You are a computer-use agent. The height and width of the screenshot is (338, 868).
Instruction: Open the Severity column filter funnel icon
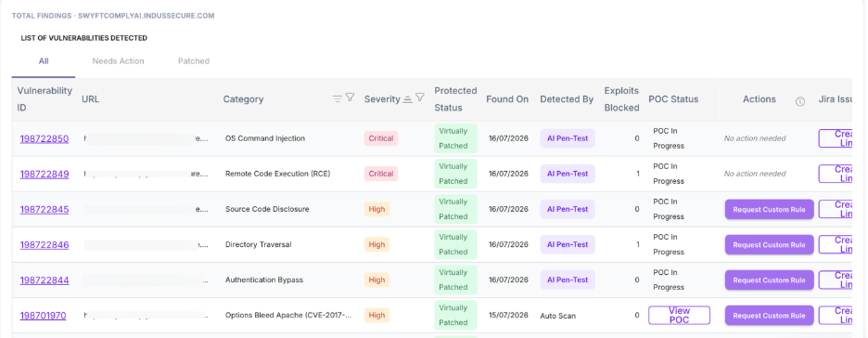point(420,97)
